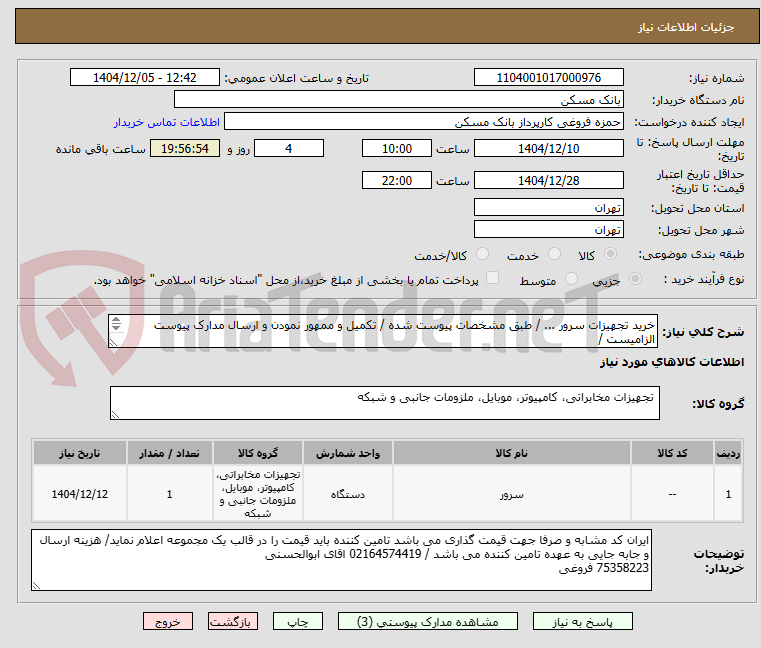761x648 pixels.
Task: Click the جزئیات اطلاعات نیاز page title
Action: 685,27
